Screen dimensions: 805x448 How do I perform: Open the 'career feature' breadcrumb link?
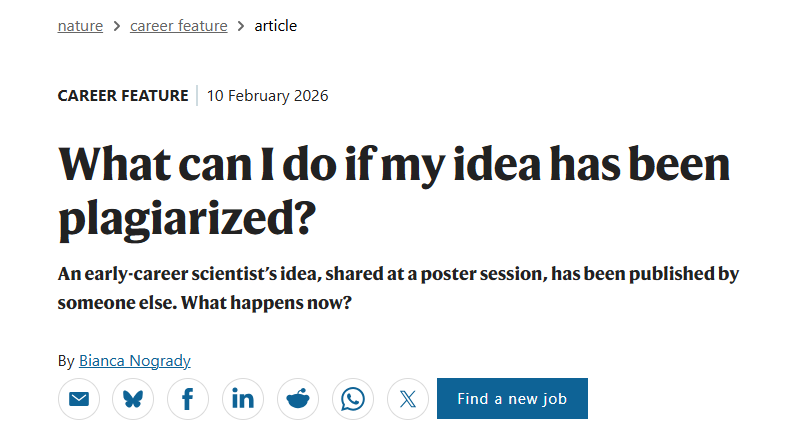click(x=178, y=26)
